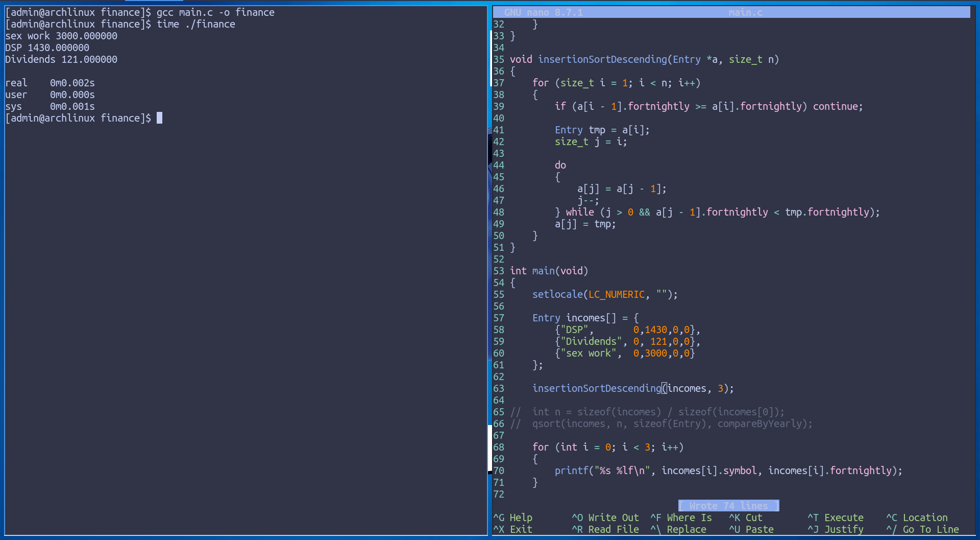Click the ^C Location shortcut
Screen dimensions: 980x540
pyautogui.click(x=917, y=518)
